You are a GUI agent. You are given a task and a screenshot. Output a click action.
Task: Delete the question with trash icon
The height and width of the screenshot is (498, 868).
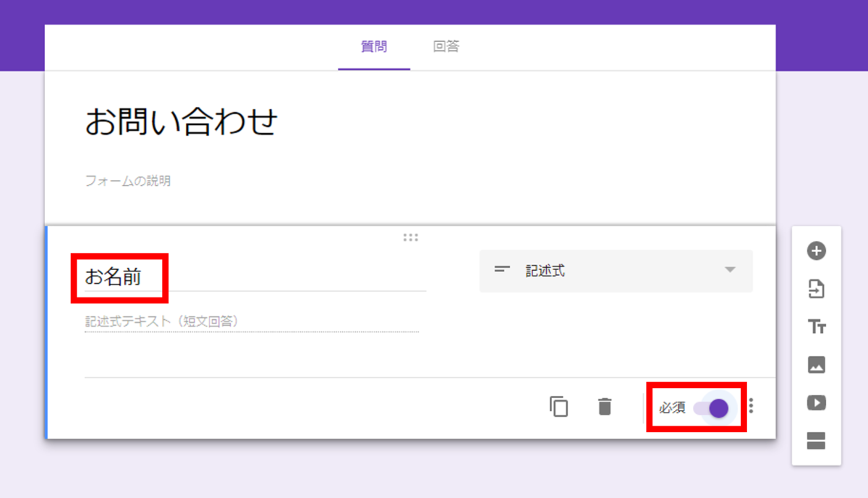[605, 407]
